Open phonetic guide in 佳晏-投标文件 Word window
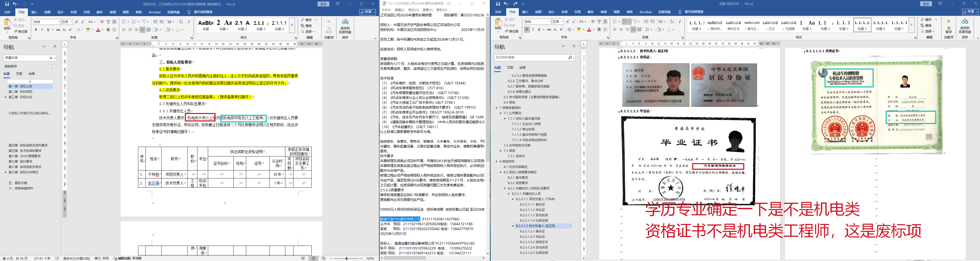Image resolution: width=980 pixels, height=261 pixels. click(599, 22)
